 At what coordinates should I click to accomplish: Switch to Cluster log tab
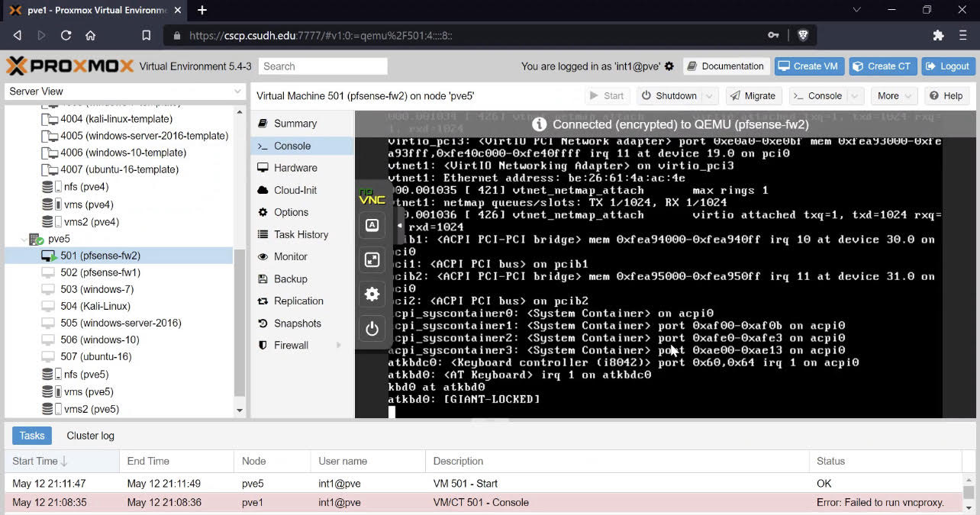click(90, 436)
